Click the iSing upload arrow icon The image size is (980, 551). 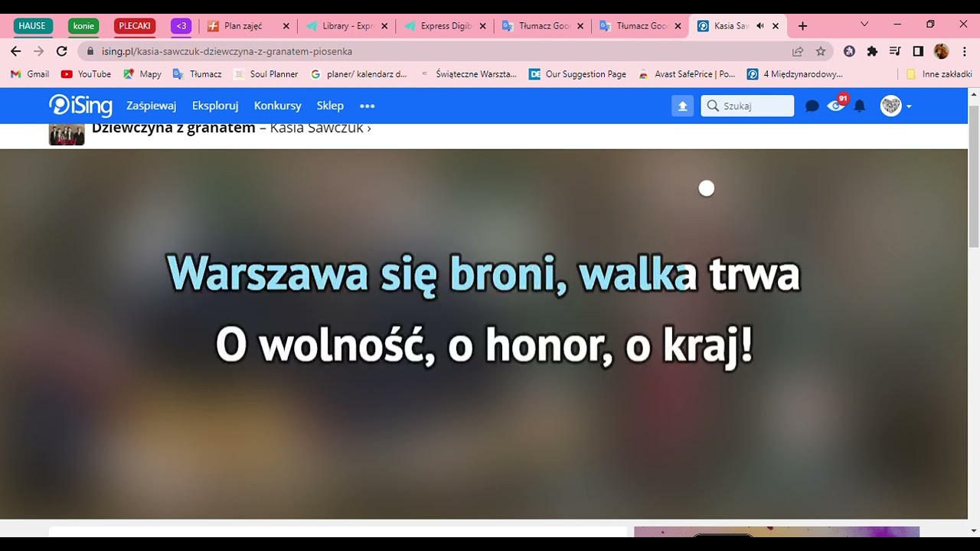point(682,106)
